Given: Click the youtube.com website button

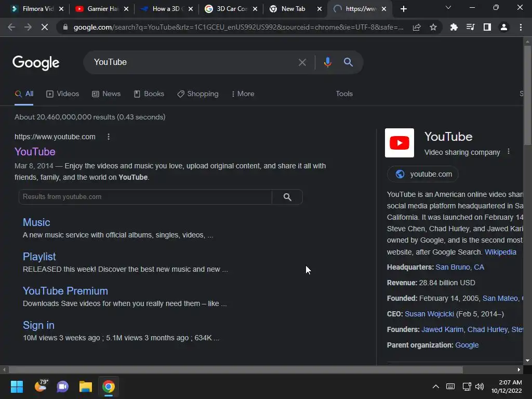Looking at the screenshot, I should click(x=423, y=174).
